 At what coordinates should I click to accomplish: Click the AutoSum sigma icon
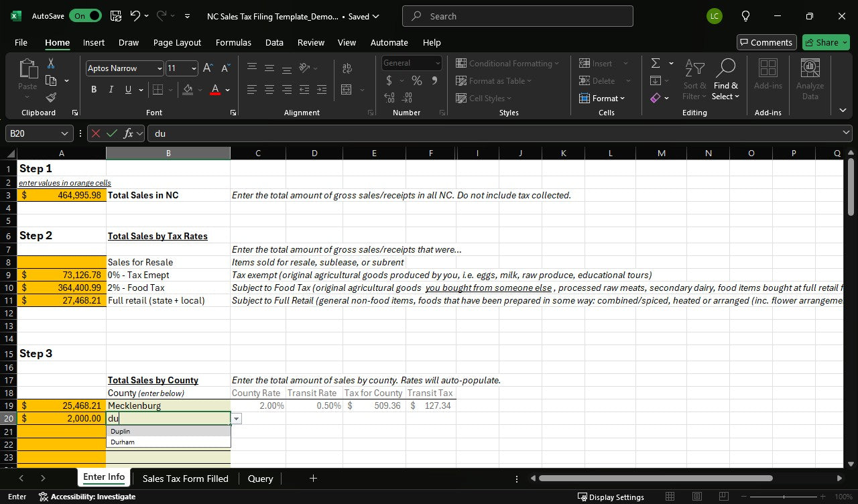point(656,63)
